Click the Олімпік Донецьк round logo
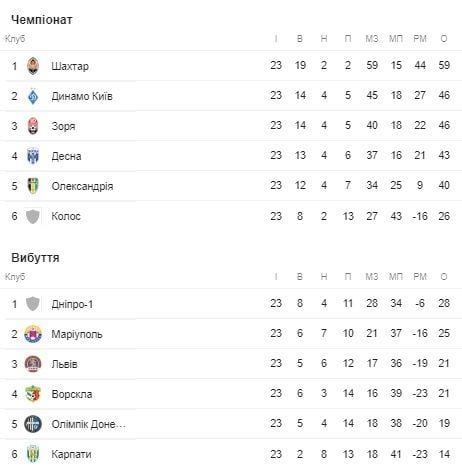The width and height of the screenshot is (462, 473). [33, 424]
